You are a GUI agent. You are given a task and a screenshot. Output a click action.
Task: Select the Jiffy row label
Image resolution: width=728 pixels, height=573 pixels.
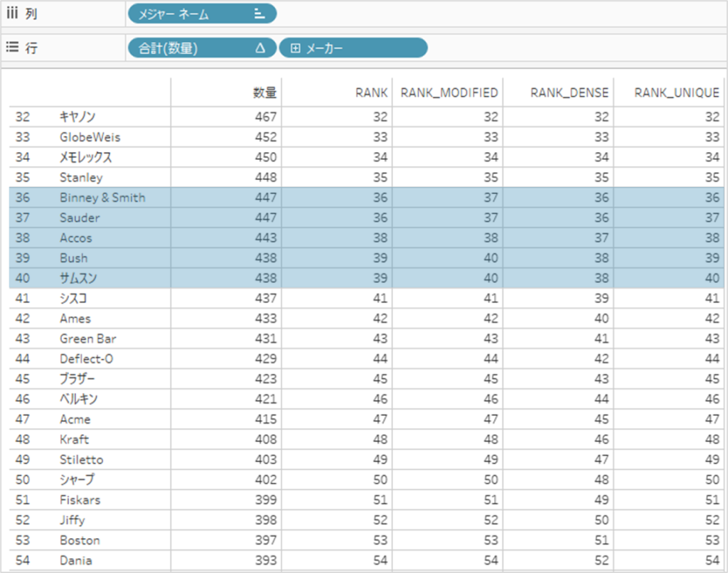click(72, 520)
